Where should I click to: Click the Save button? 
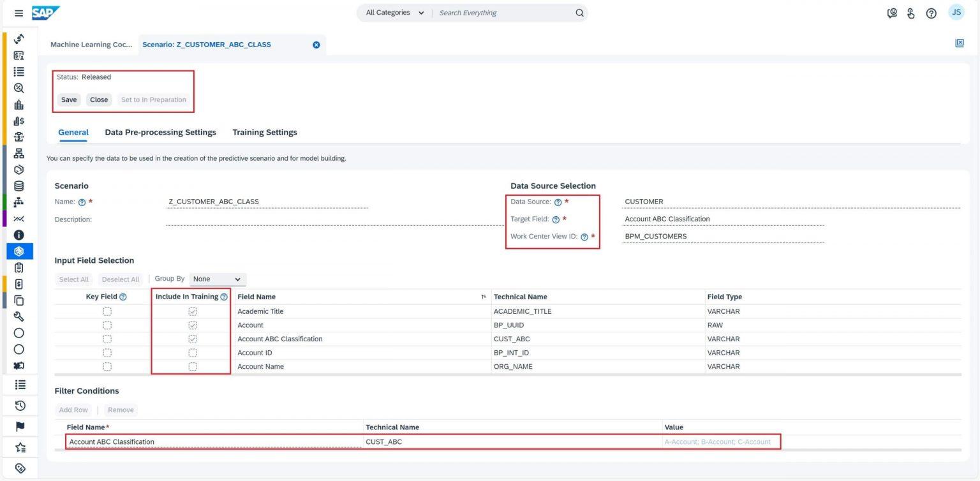tap(68, 100)
